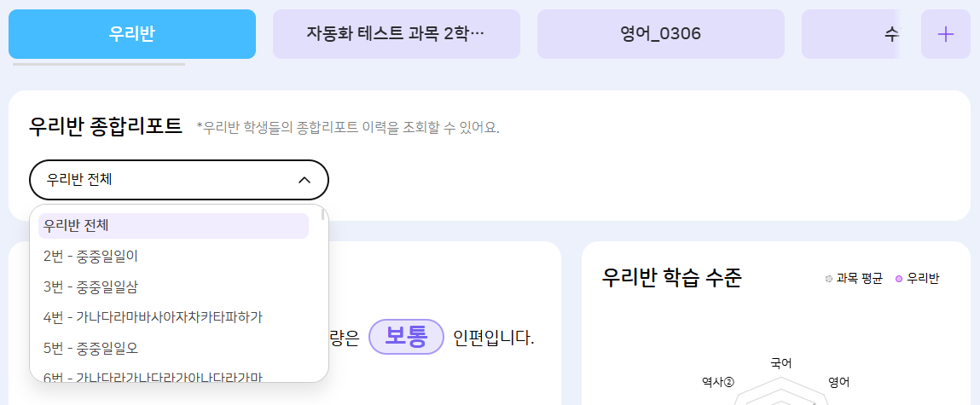The image size is (980, 405).
Task: Click the 역사② axis label on the radar chart
Action: pyautogui.click(x=717, y=382)
